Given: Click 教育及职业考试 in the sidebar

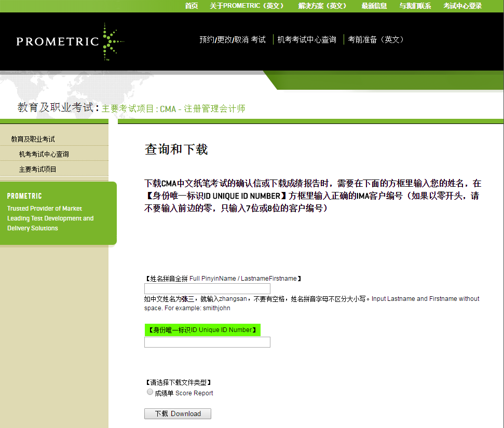Looking at the screenshot, I should pyautogui.click(x=33, y=139).
